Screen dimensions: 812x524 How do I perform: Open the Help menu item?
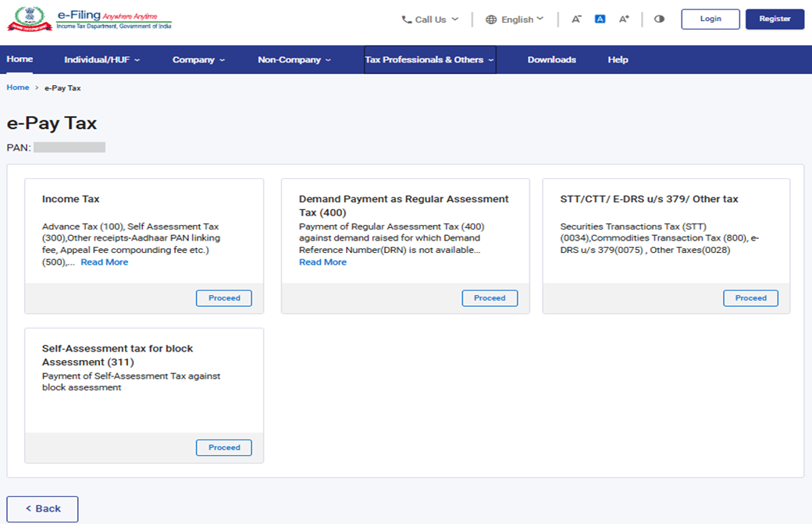pos(618,60)
